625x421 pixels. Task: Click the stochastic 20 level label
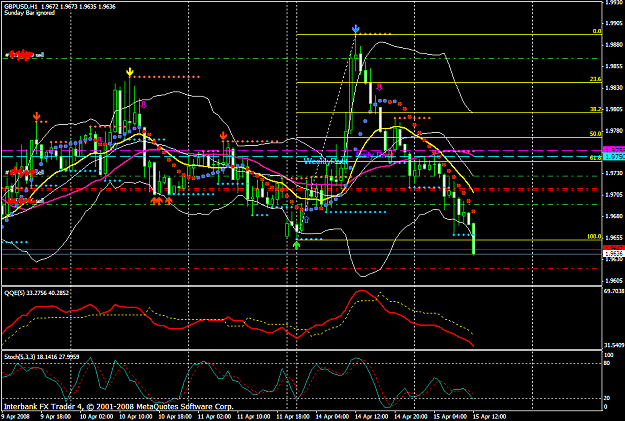tap(607, 398)
